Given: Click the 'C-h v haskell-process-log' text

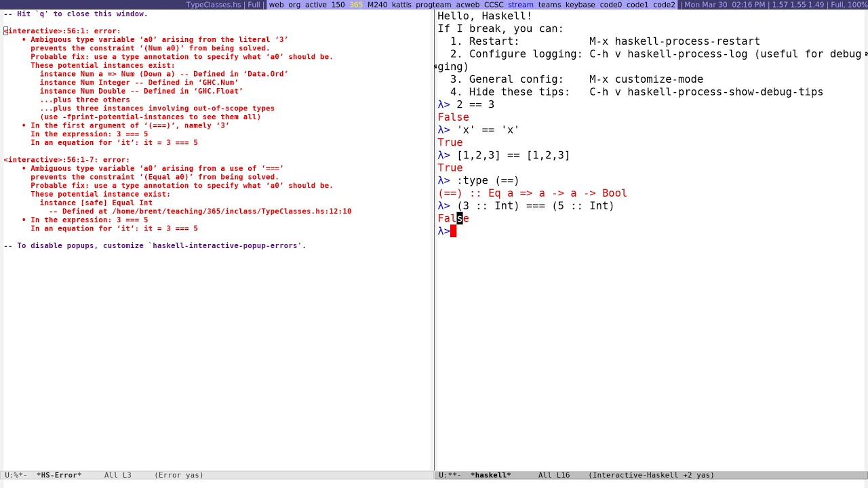Looking at the screenshot, I should tap(668, 54).
